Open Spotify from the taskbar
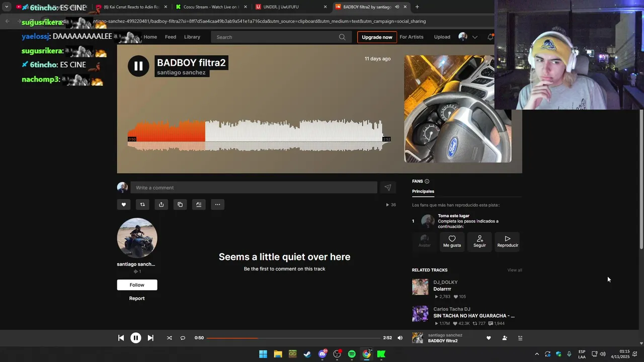Viewport: 644px width, 362px height. [352, 354]
